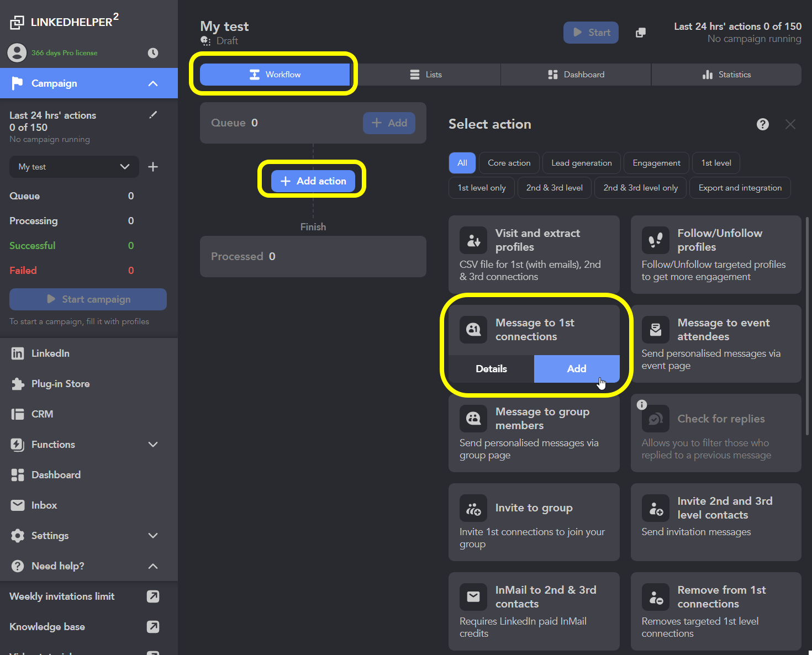Click the InMail envelope icon
The height and width of the screenshot is (655, 812).
(x=473, y=597)
